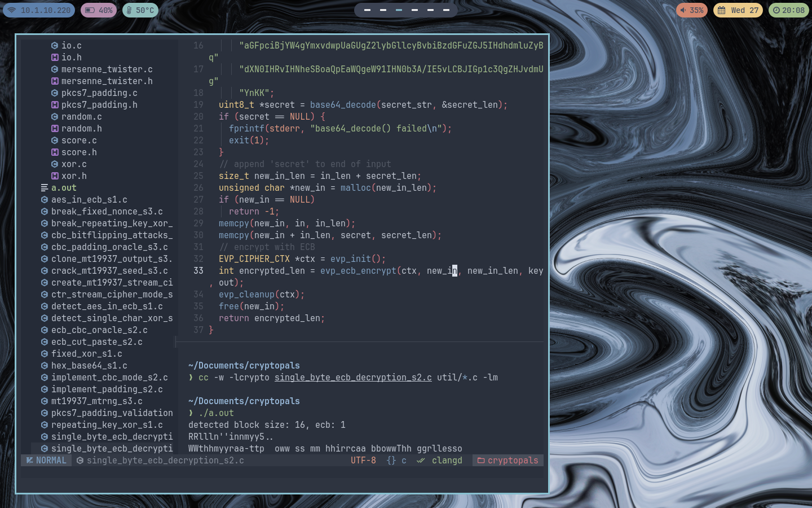Viewport: 812px width, 508px height.
Task: Select a.out binary in tree
Action: 64,187
